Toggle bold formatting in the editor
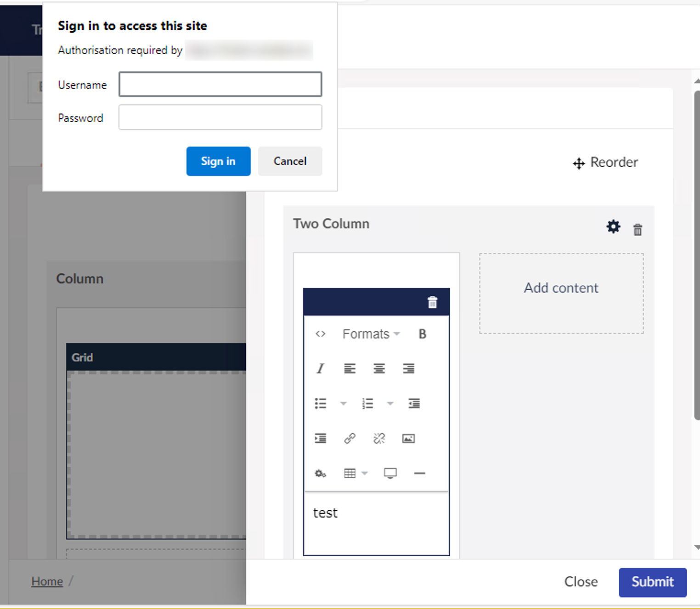This screenshot has width=700, height=609. (422, 334)
